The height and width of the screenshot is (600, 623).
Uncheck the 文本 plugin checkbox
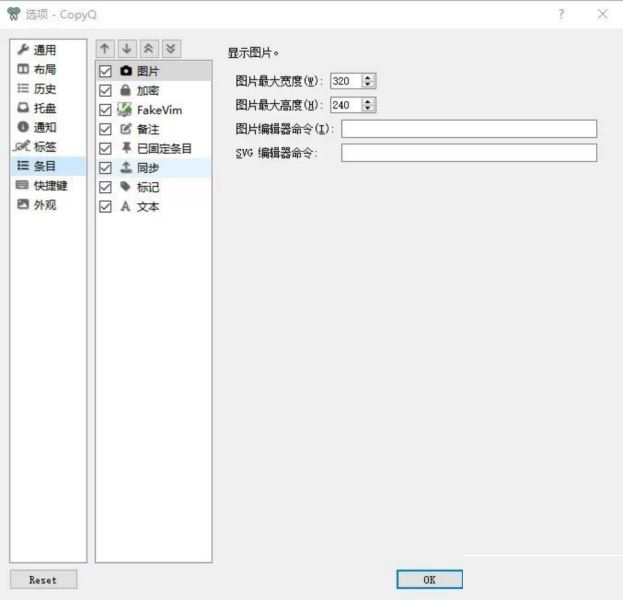pos(105,207)
